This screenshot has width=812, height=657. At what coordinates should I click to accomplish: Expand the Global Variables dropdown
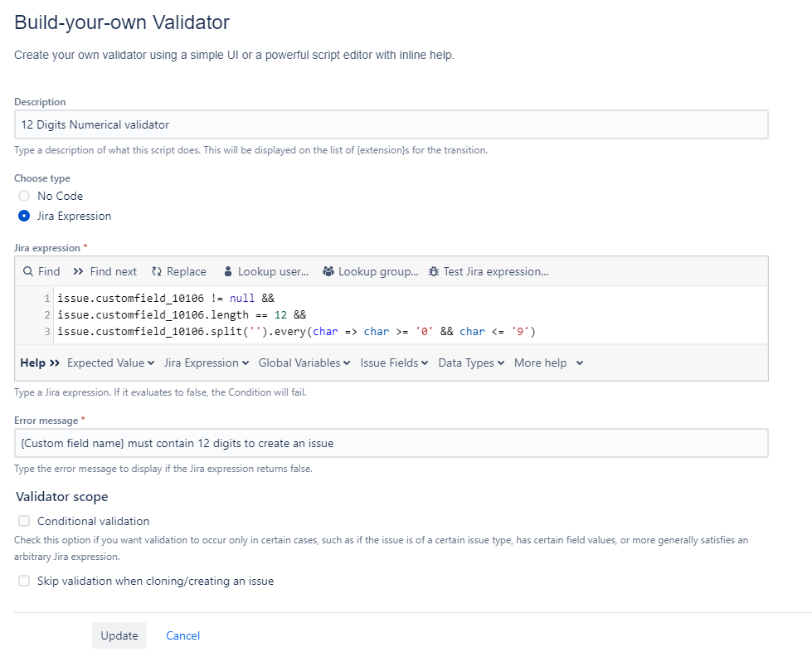point(304,363)
